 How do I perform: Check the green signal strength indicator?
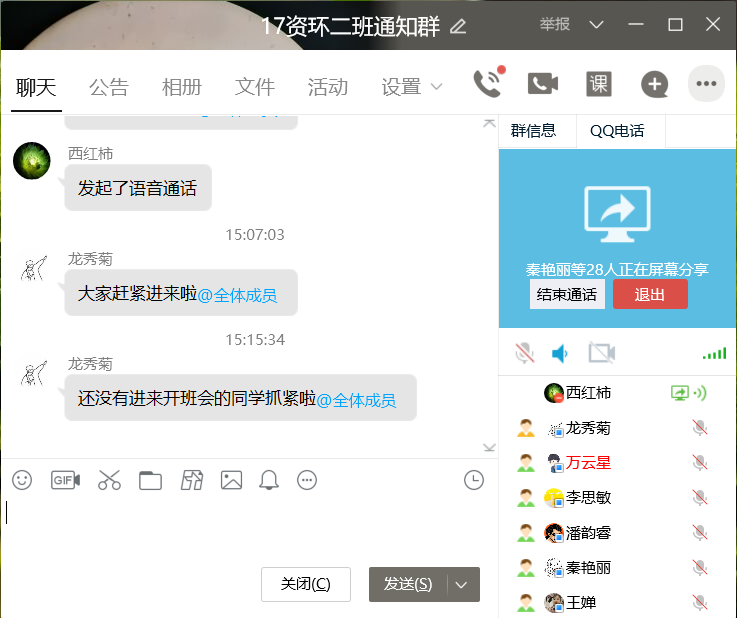point(714,353)
